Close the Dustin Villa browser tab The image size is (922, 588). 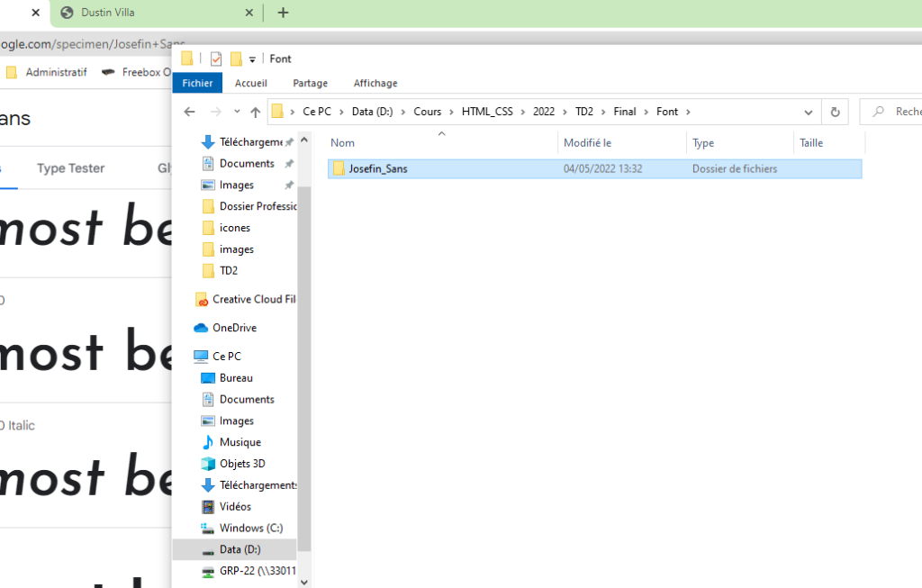[249, 13]
